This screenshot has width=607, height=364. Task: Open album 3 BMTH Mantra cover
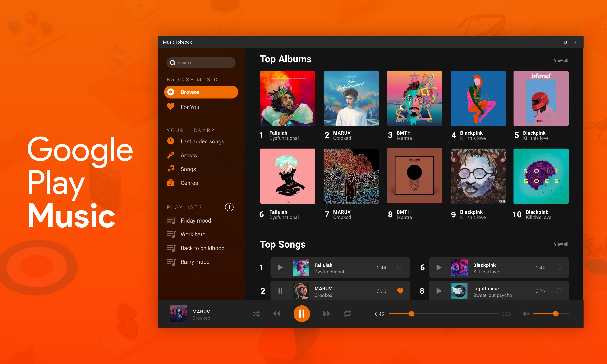415,98
